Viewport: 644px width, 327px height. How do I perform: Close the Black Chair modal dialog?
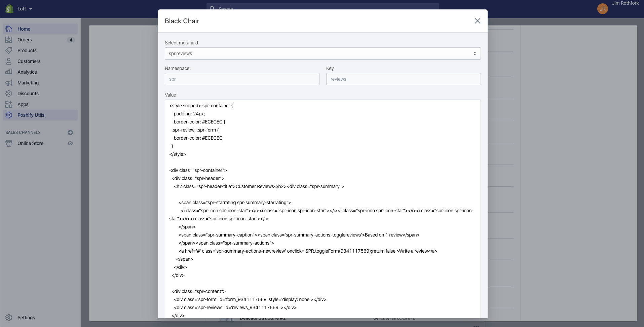pos(477,21)
